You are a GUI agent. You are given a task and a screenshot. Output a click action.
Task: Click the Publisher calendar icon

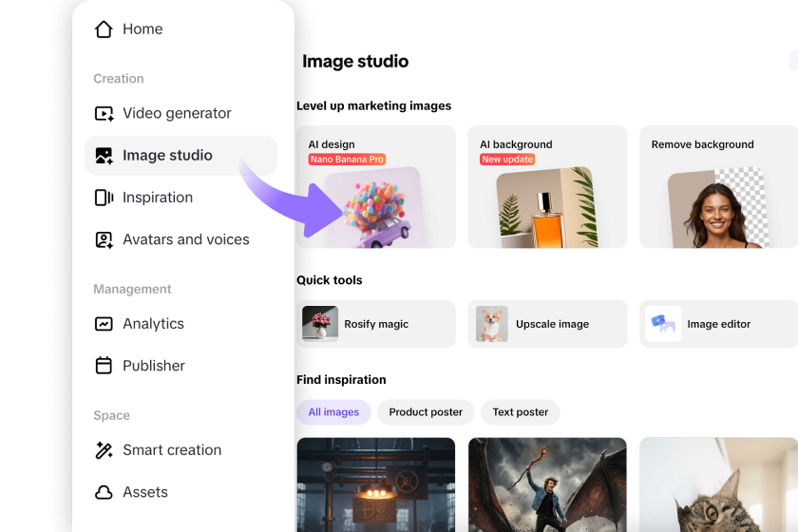(x=104, y=365)
